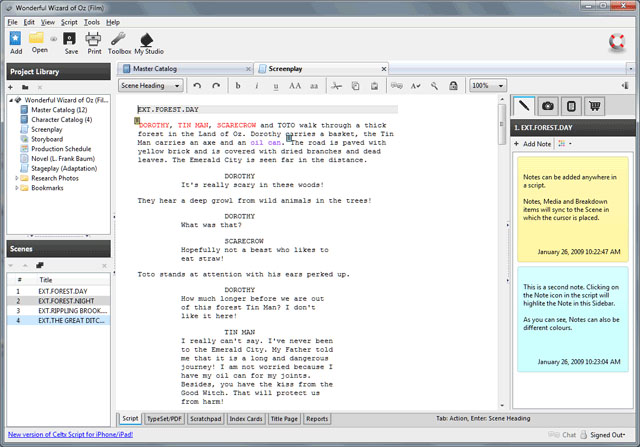The image size is (640, 447).
Task: Print the script with the Print icon
Action: 94,43
